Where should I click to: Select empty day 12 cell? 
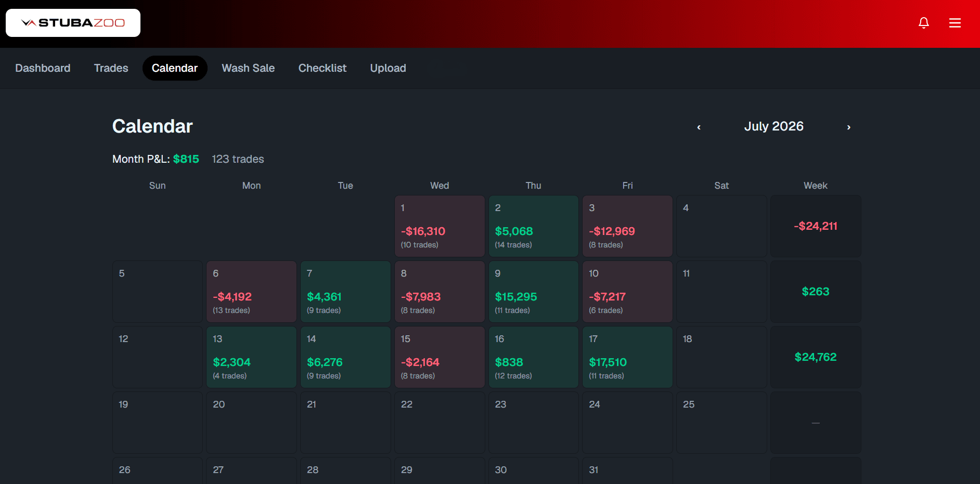tap(158, 357)
